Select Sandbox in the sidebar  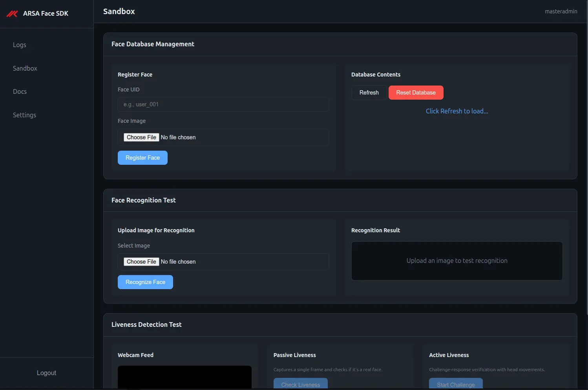pos(25,68)
